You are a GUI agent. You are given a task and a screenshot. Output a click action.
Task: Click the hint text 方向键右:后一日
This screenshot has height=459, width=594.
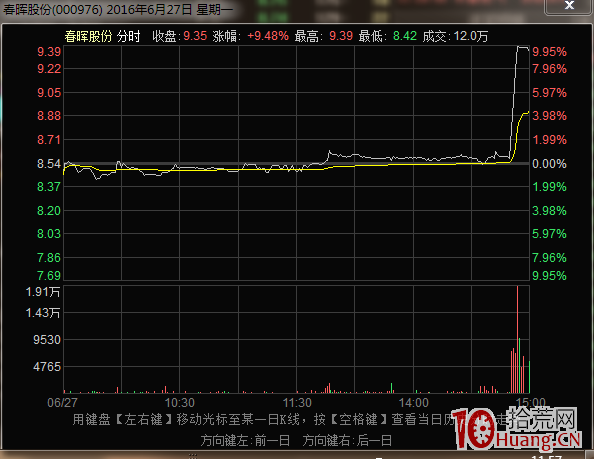coord(347,440)
